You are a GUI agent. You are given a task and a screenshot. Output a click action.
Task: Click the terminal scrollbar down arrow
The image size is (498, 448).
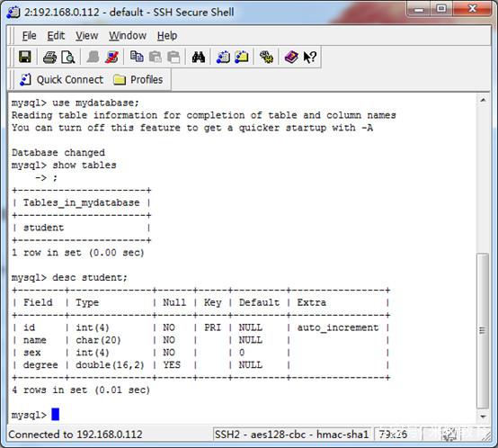pyautogui.click(x=483, y=417)
